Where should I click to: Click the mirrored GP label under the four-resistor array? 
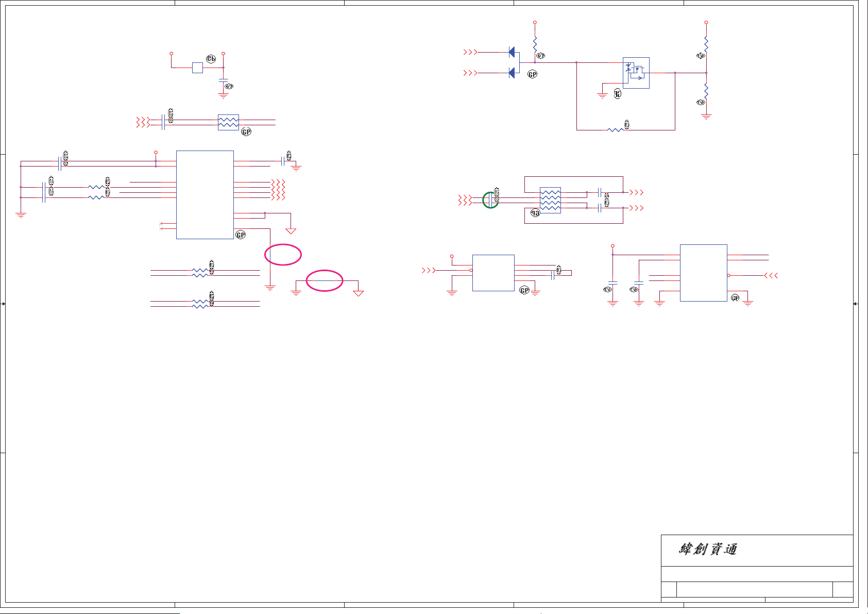pos(535,212)
